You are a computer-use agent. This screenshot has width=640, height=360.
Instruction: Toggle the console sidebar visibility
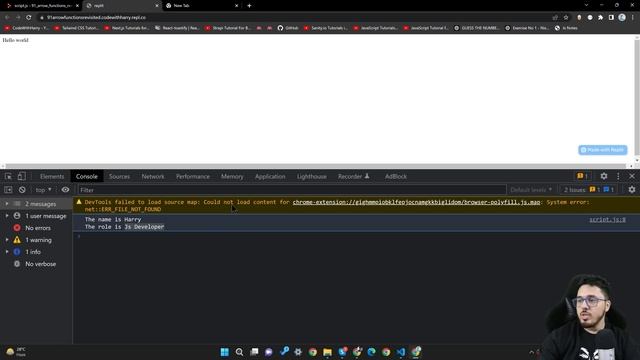click(x=8, y=190)
